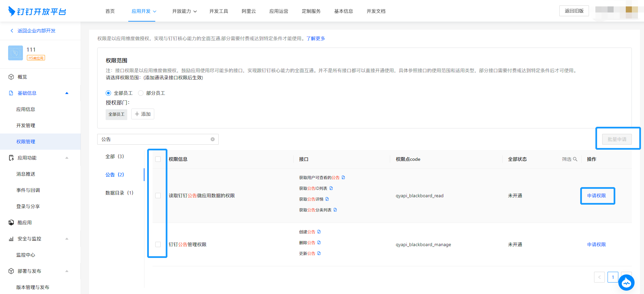Open doc icon for 创建公告

(319, 232)
